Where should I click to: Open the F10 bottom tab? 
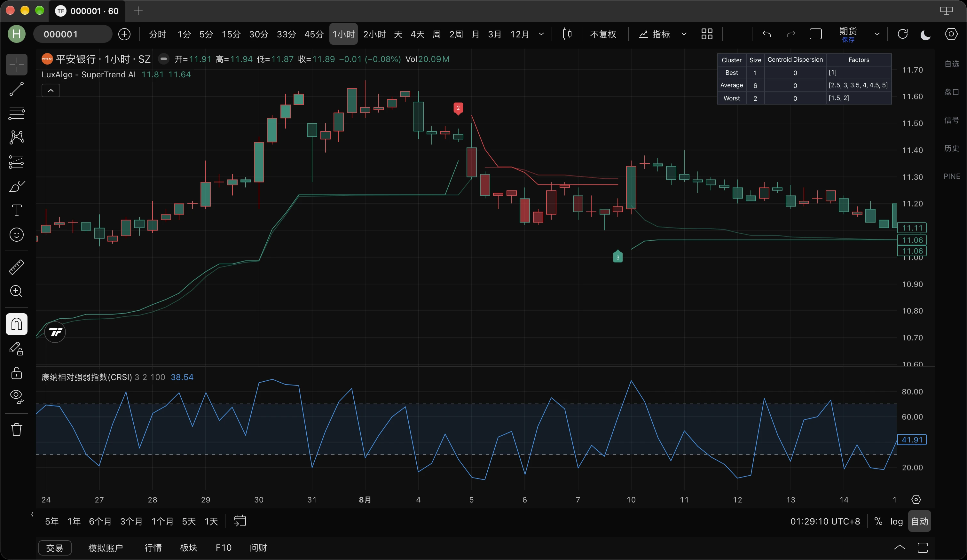click(x=224, y=548)
